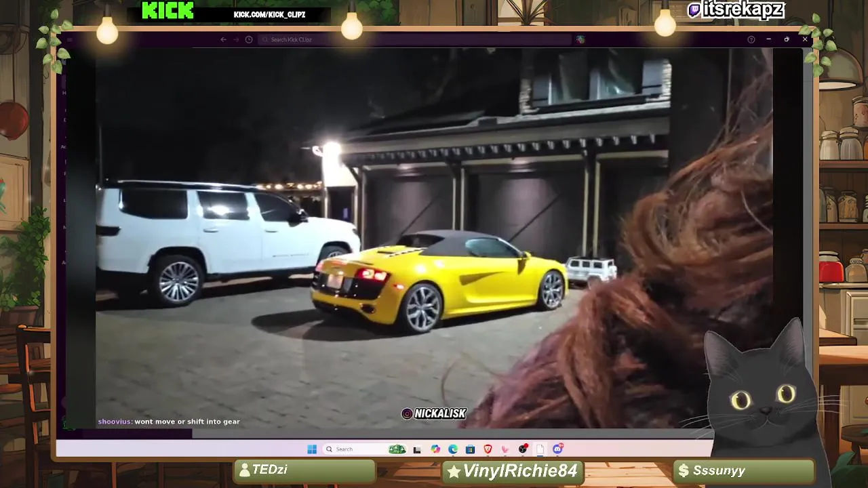Go back with the left arrow

(x=223, y=39)
